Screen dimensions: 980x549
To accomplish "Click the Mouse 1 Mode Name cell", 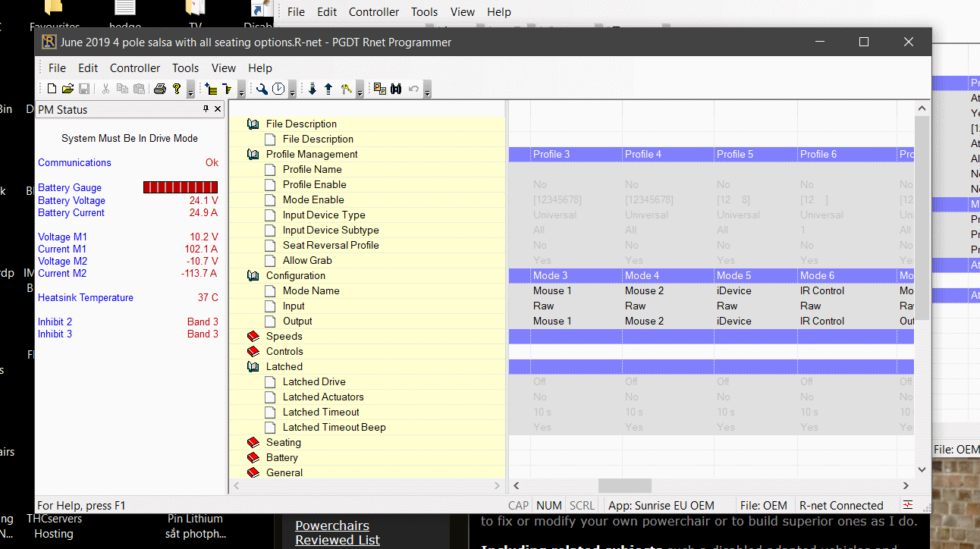I will [x=552, y=290].
